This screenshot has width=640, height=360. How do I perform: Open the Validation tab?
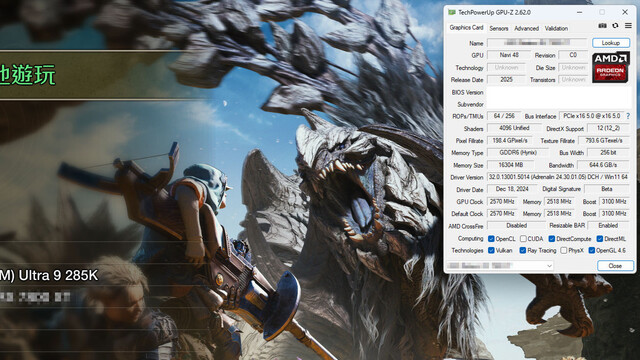(x=556, y=28)
